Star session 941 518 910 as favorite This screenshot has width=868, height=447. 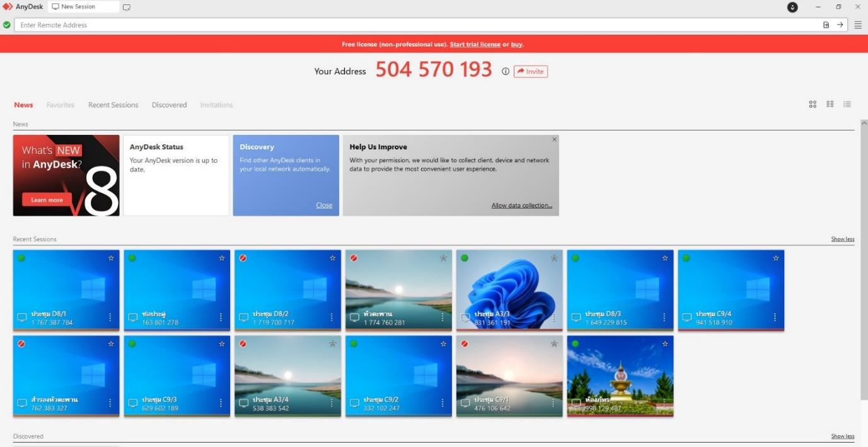coord(776,258)
